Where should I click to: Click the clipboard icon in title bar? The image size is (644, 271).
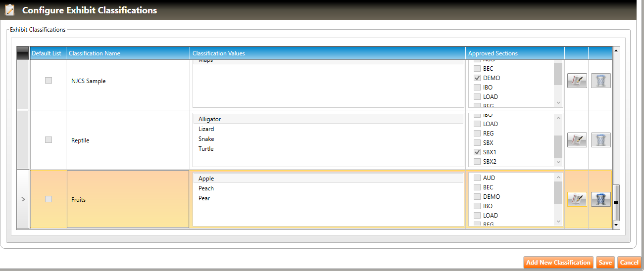pos(10,10)
